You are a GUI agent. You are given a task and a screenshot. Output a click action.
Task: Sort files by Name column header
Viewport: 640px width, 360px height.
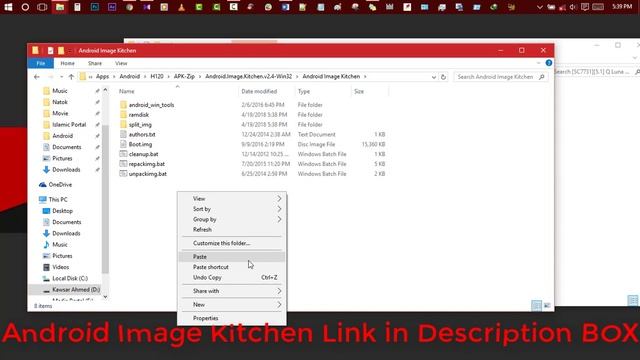(x=127, y=91)
